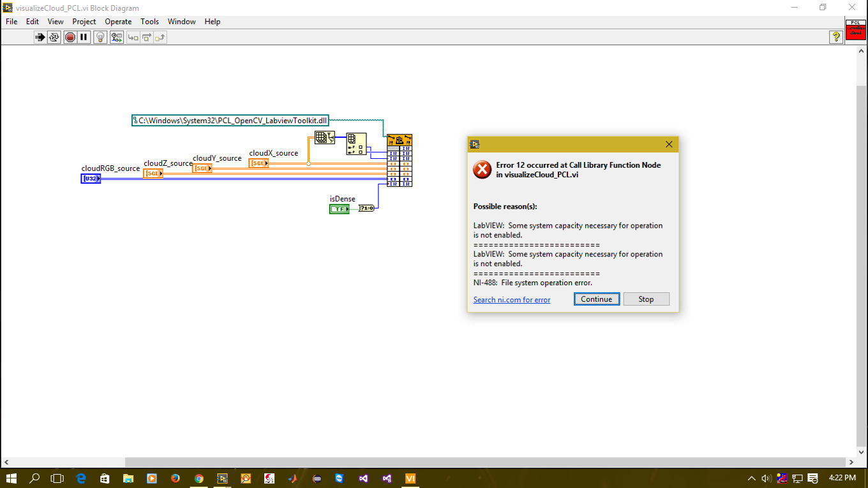
Task: Close the Error 12 dialog
Action: [x=669, y=144]
